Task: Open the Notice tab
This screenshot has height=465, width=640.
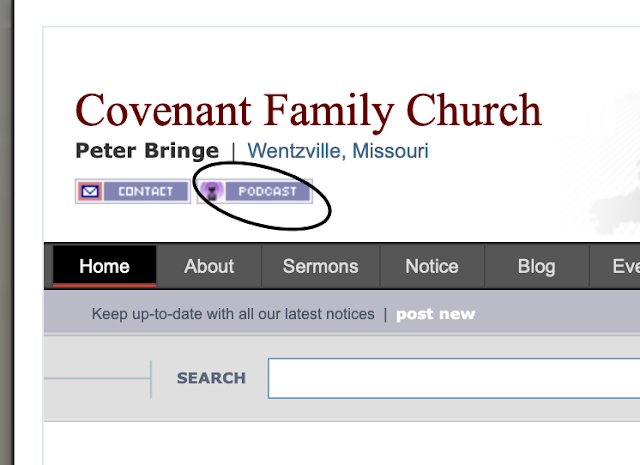Action: 432,266
